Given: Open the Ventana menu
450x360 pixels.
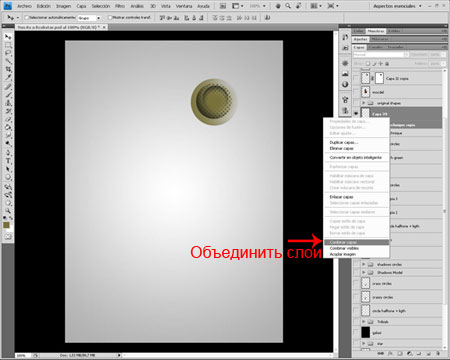Looking at the screenshot, I should [x=184, y=6].
